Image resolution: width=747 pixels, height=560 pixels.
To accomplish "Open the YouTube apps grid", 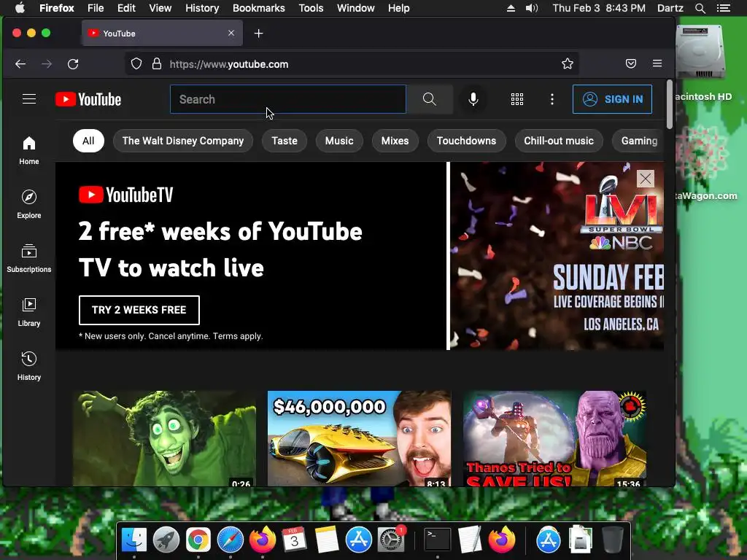I will (x=517, y=99).
